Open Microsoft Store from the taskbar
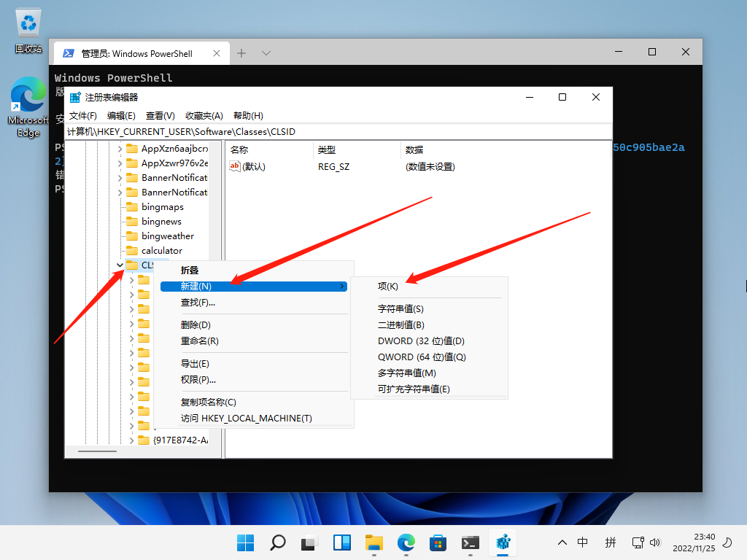 (438, 542)
